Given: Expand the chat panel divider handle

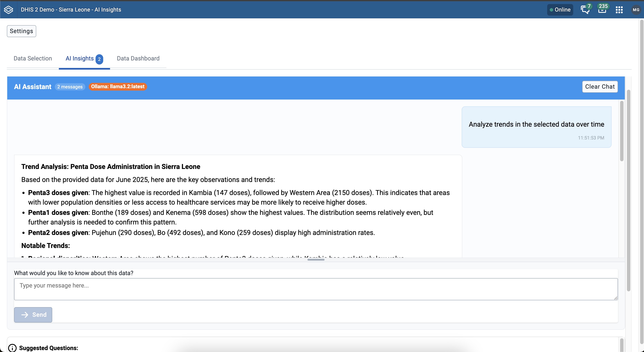Looking at the screenshot, I should pos(316,260).
